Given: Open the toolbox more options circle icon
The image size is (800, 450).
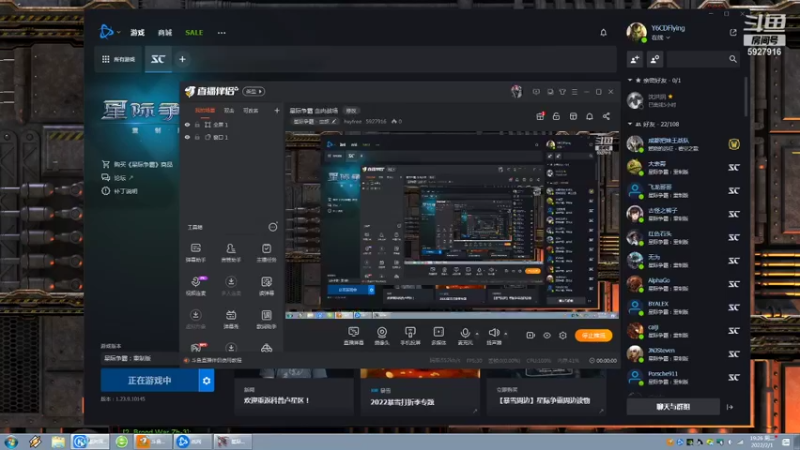Looking at the screenshot, I should 273,227.
